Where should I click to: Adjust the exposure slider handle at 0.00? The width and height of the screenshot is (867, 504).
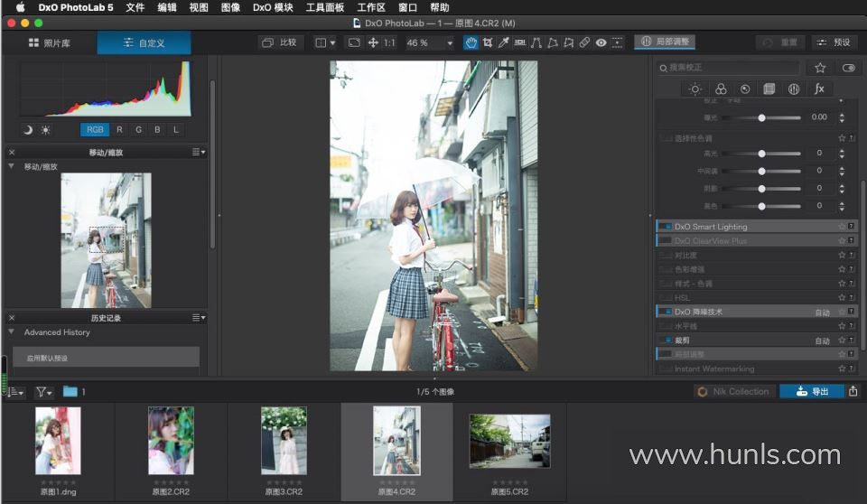tap(761, 117)
